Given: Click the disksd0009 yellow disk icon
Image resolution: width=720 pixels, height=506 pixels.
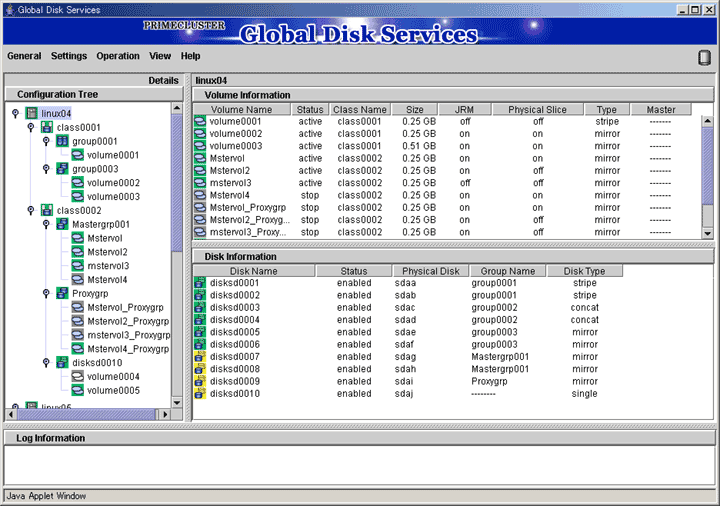Looking at the screenshot, I should (200, 381).
